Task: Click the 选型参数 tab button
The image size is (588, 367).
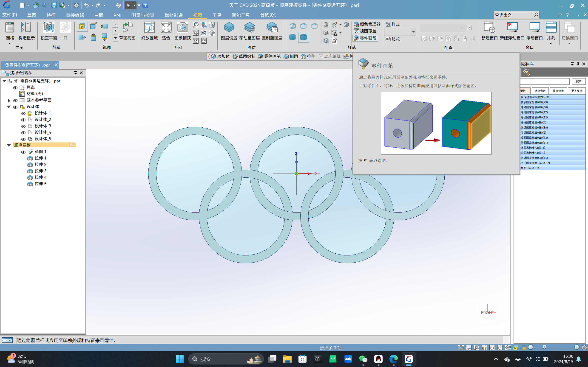Action: click(540, 91)
